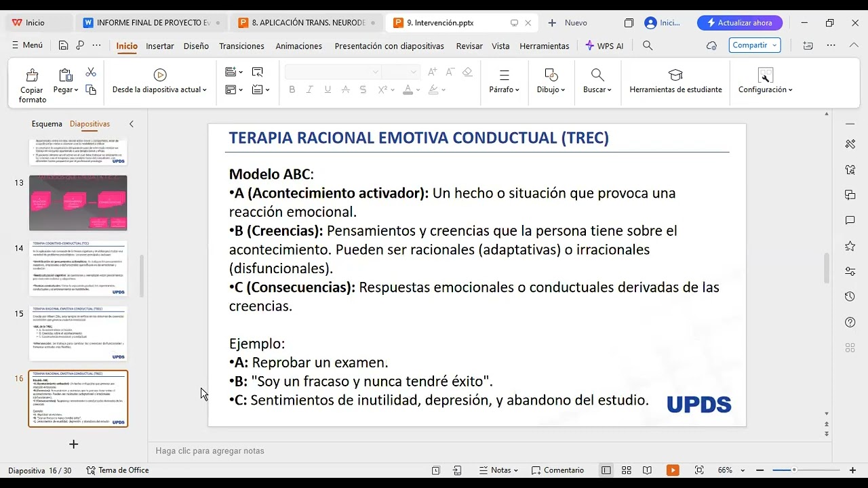Open the Menú button
Image resolution: width=868 pixels, height=488 pixels.
click(x=27, y=45)
